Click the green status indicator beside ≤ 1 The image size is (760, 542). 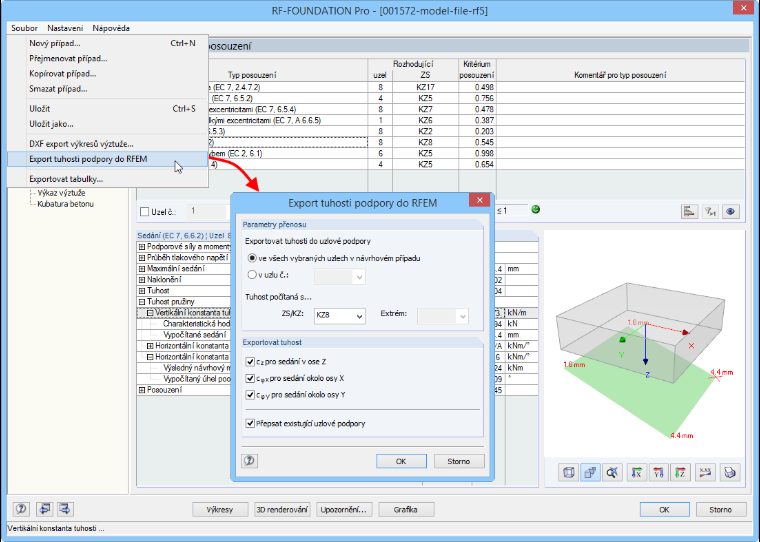point(536,209)
